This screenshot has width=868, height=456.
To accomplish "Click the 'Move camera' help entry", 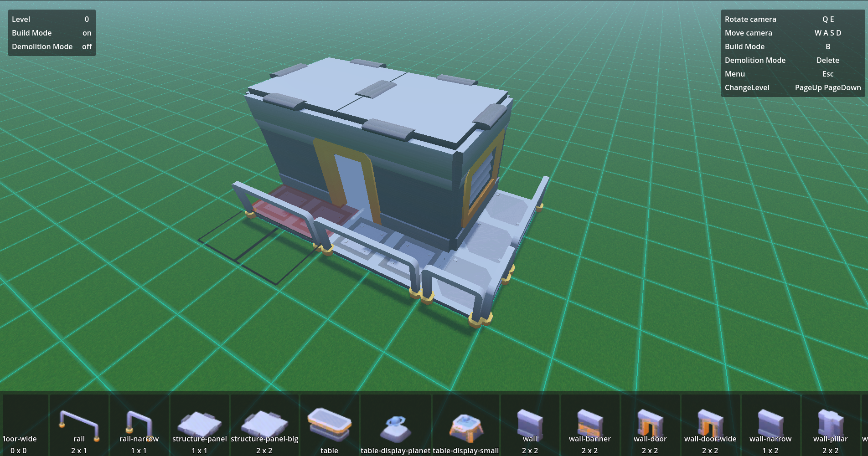I will point(749,33).
